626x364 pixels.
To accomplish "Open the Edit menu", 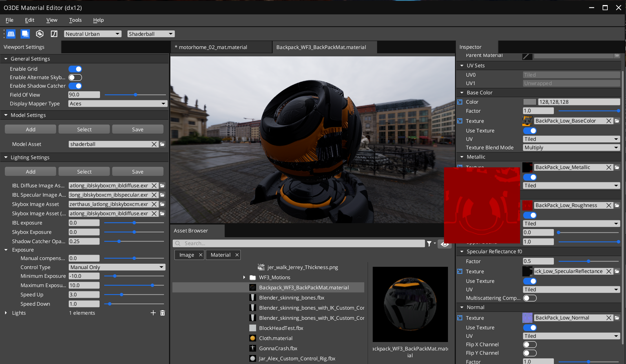I will click(30, 20).
